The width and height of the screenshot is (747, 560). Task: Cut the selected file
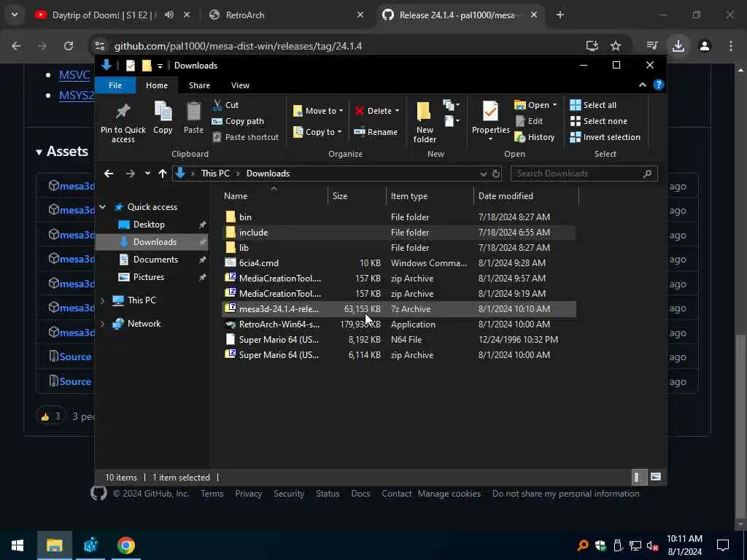[225, 105]
